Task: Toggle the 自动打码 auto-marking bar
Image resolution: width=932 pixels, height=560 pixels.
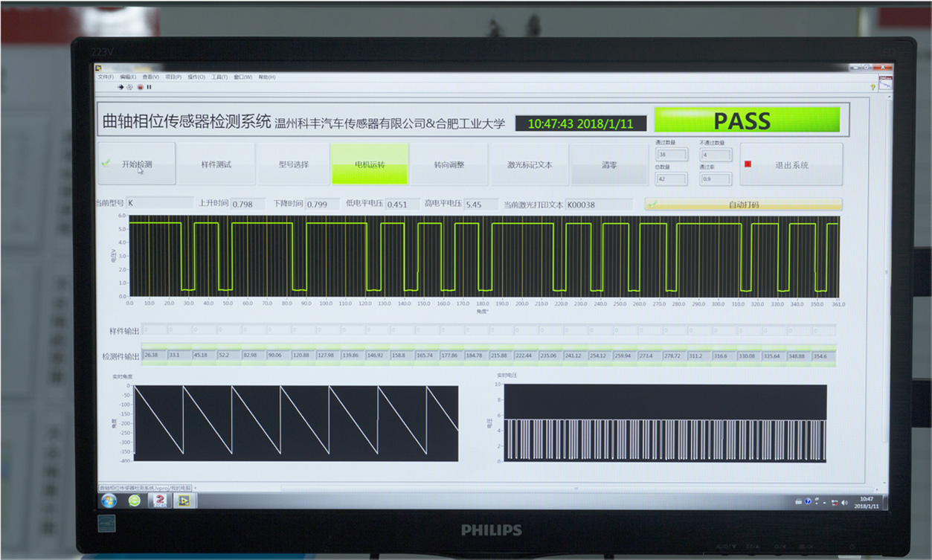Action: [743, 205]
